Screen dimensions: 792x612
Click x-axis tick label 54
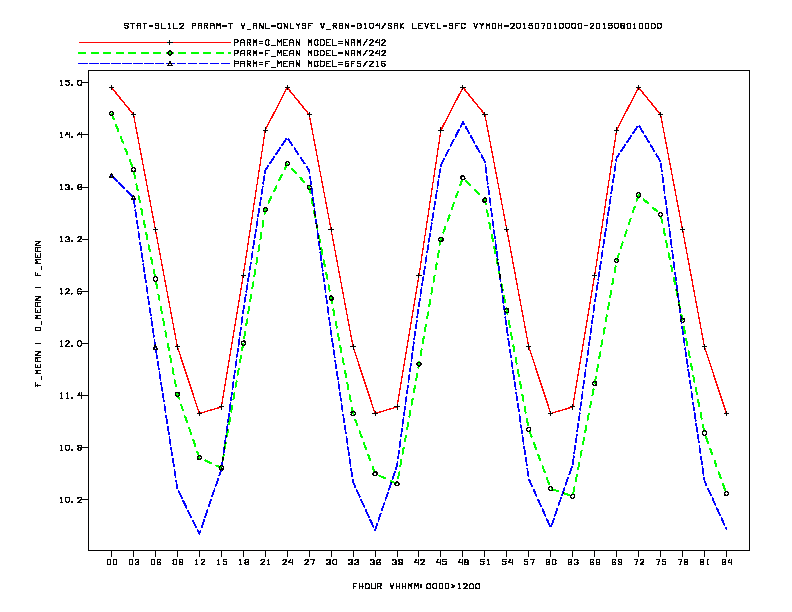[x=507, y=562]
